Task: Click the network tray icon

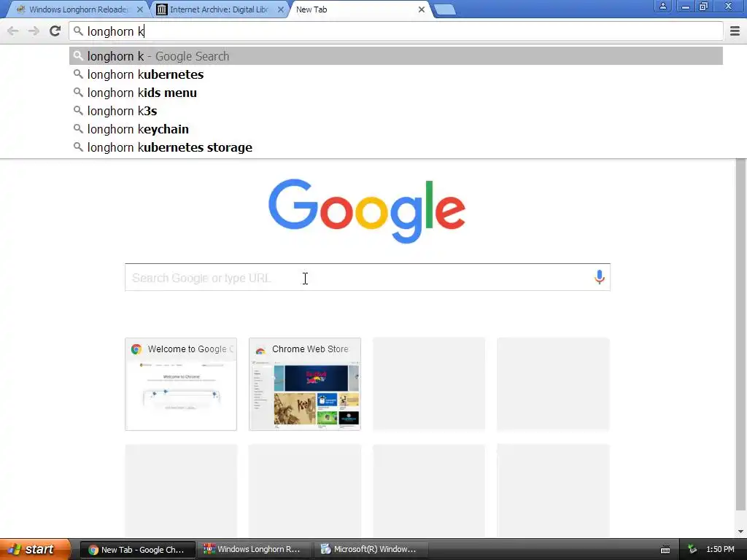Action: (692, 550)
